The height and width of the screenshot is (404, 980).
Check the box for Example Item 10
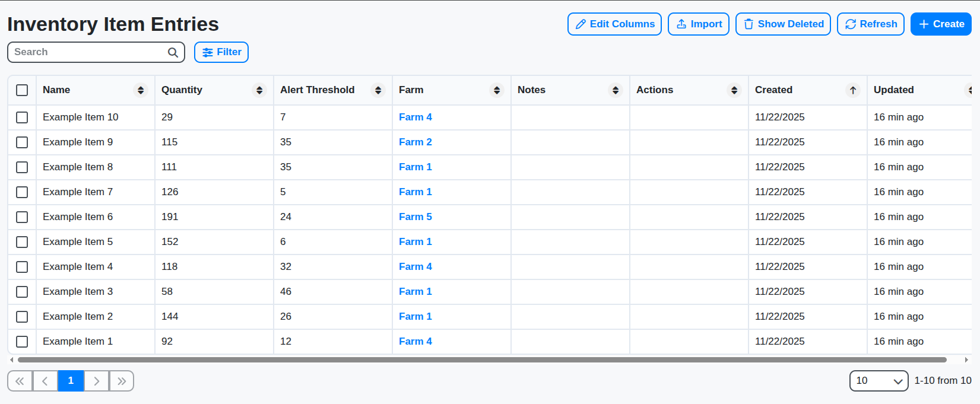[22, 117]
